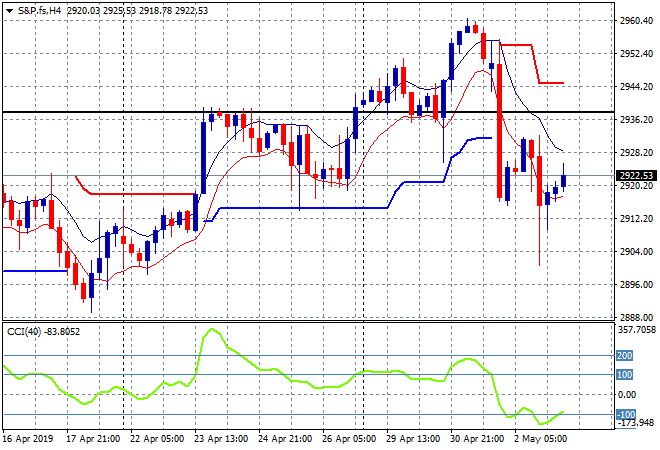Click the OHLC values 2920.03 2925.53 2918.78 2922.53
The image size is (660, 450).
[x=138, y=11]
